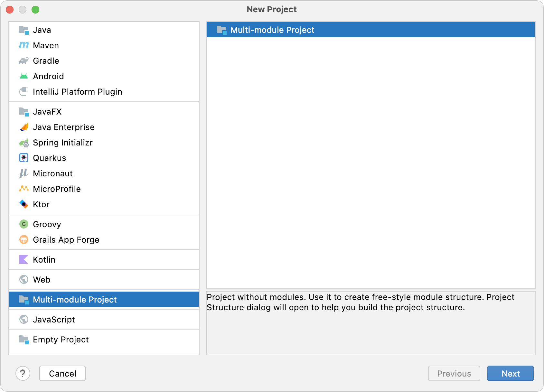The image size is (544, 392).
Task: Select Empty Project entry
Action: [104, 340]
